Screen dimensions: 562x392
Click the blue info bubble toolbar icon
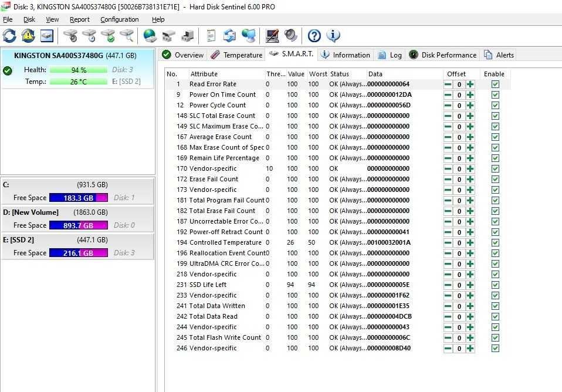tap(333, 36)
